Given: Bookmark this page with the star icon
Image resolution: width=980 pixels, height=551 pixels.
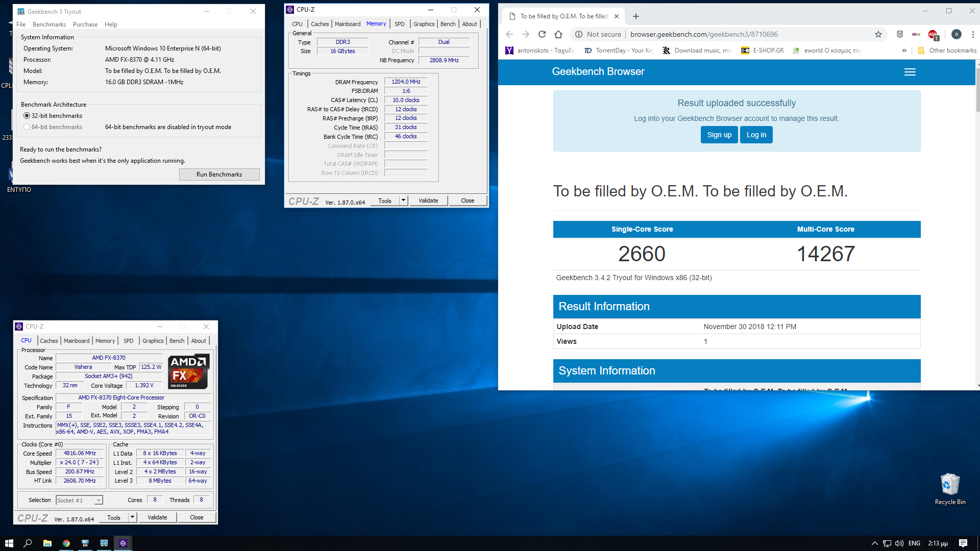Looking at the screenshot, I should pos(878,34).
